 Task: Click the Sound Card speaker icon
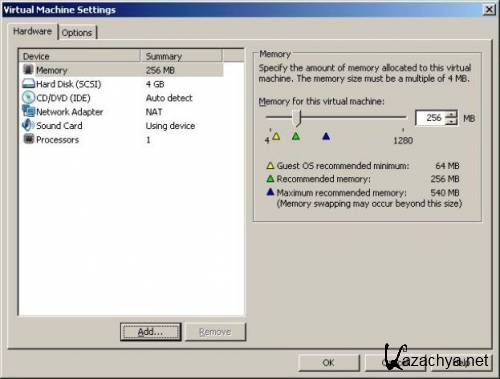coord(28,125)
